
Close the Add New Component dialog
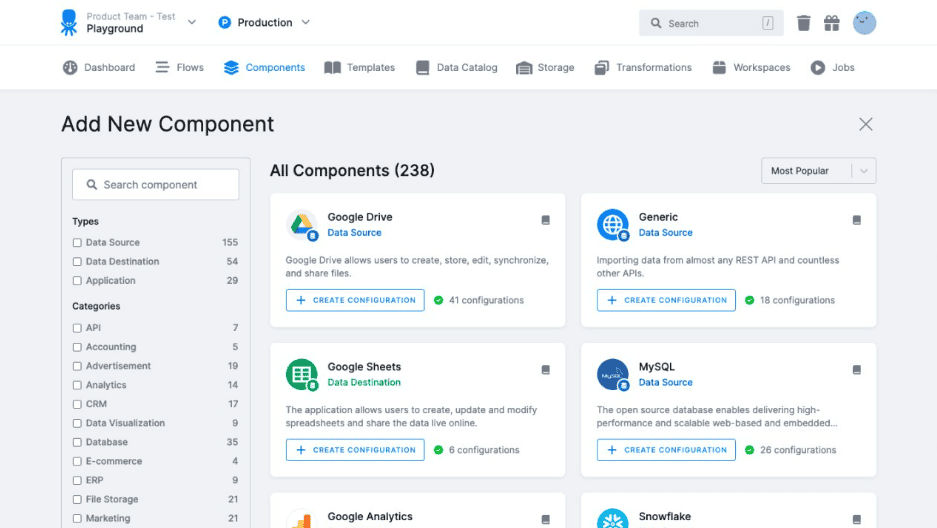point(865,124)
